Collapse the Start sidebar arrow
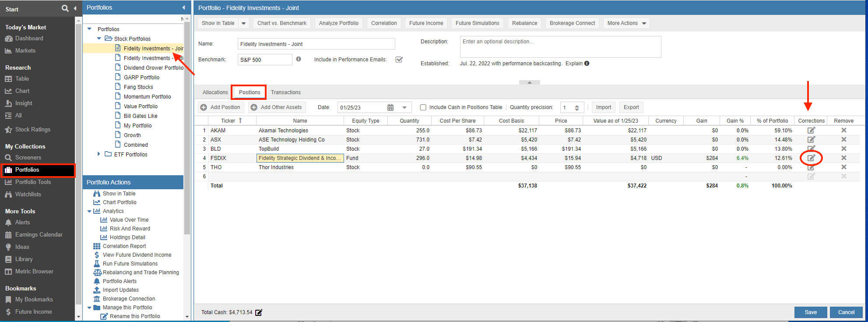Image resolution: width=868 pixels, height=322 pixels. (75, 8)
